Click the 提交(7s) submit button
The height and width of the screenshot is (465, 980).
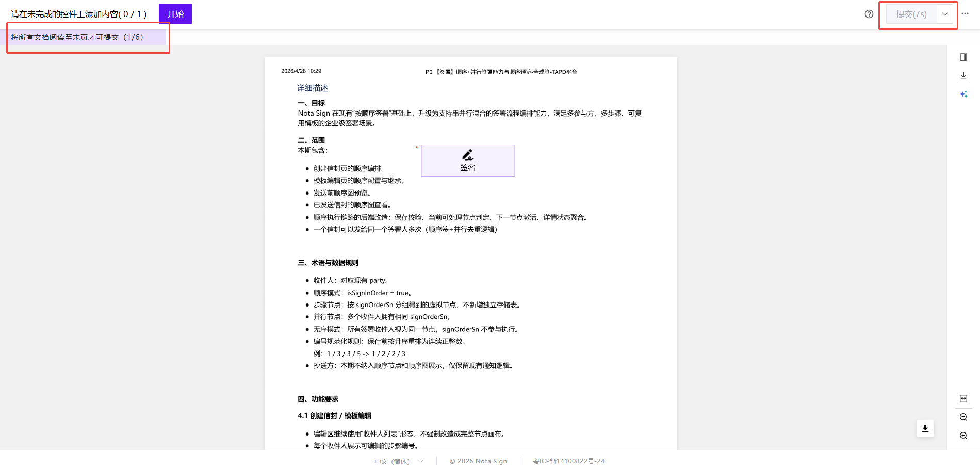(x=911, y=14)
